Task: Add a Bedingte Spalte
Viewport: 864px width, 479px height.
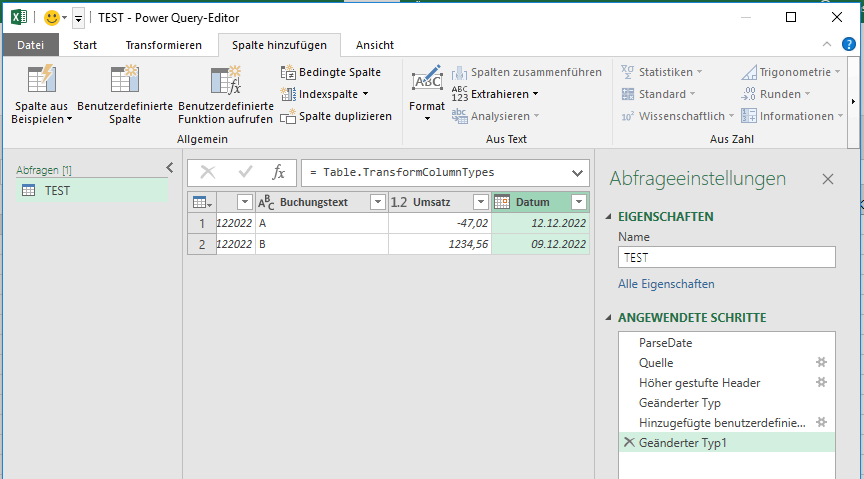Action: [331, 72]
